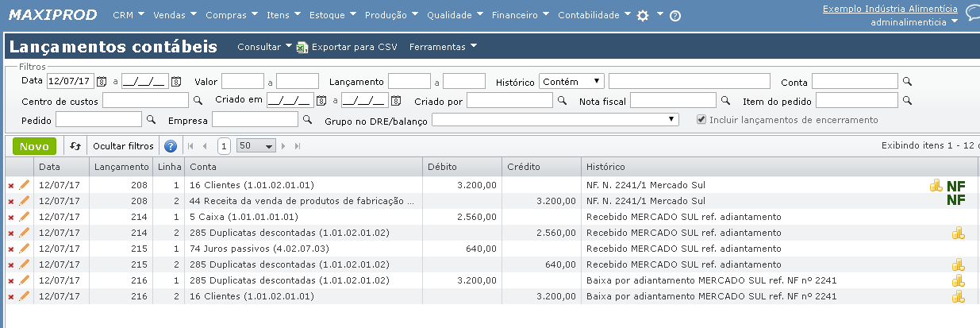Delete the Receita da venda entry row
This screenshot has height=328, width=980.
(11, 201)
